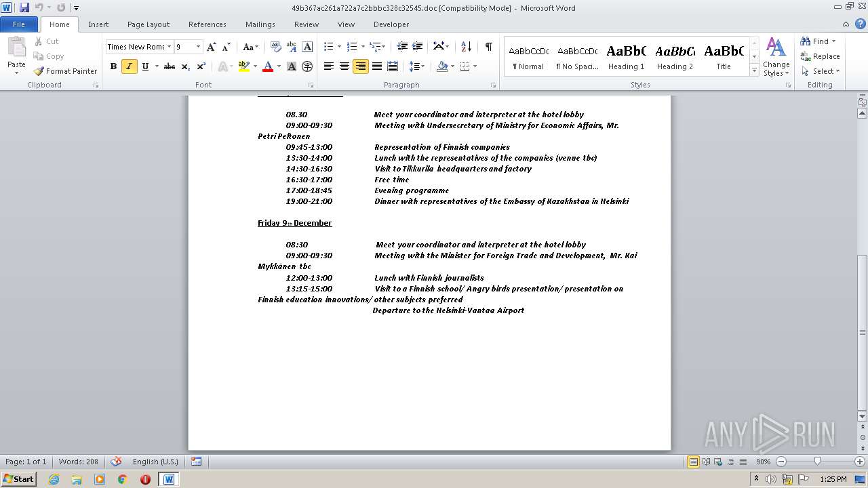Distribute text evenly across the line

point(393,66)
